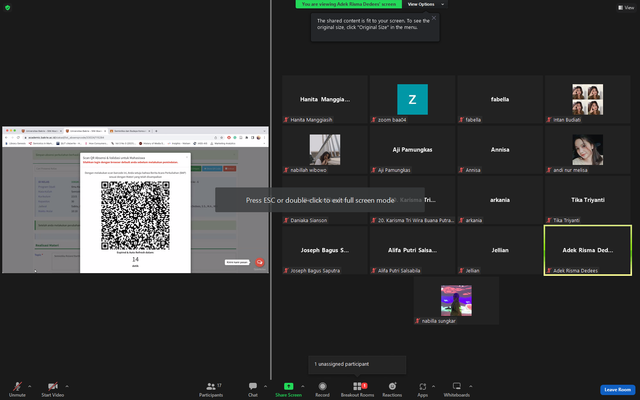The width and height of the screenshot is (640, 400).
Task: Select zoom baa04 participant avatar
Action: [x=412, y=99]
